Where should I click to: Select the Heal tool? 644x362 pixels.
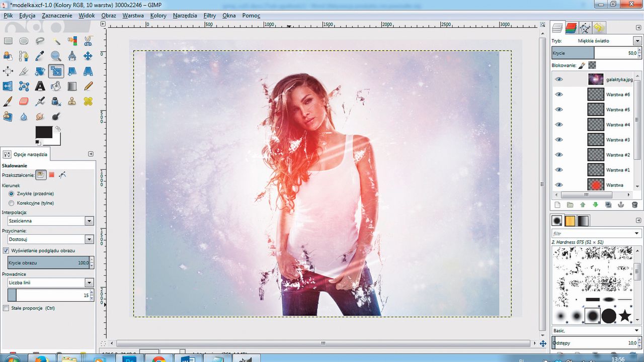click(x=88, y=102)
